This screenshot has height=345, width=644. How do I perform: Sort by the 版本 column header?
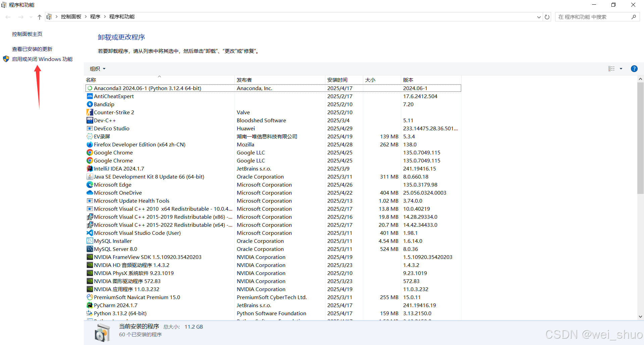click(431, 80)
